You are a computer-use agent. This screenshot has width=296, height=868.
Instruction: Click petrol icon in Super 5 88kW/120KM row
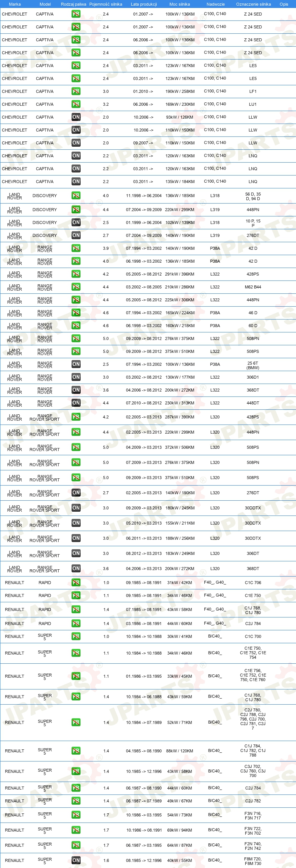pyautogui.click(x=76, y=751)
